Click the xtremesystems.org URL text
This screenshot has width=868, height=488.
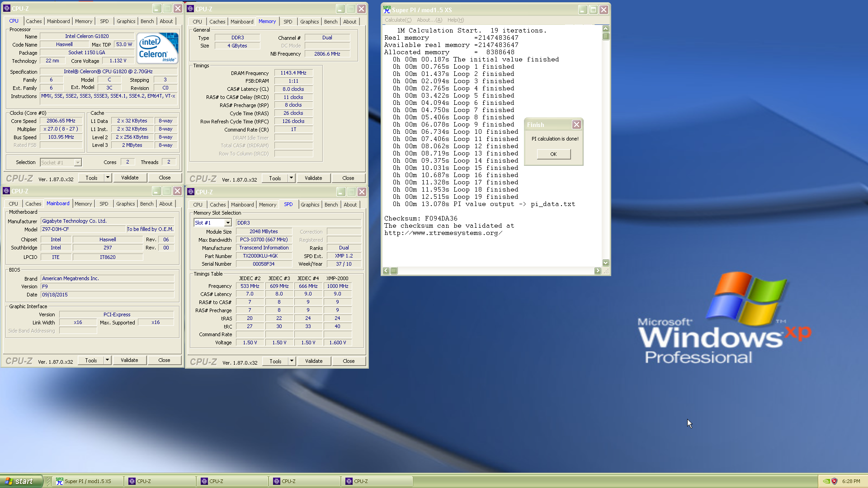coord(443,233)
